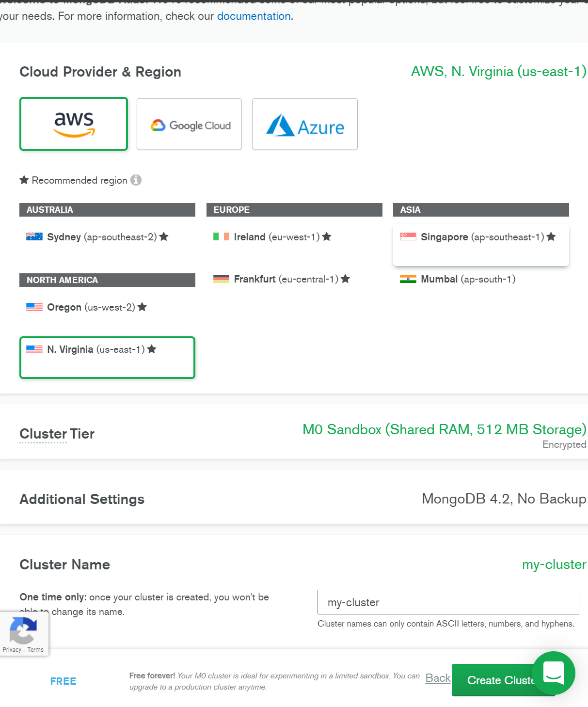Pick the Azure provider card
The height and width of the screenshot is (707, 588).
pyautogui.click(x=305, y=124)
